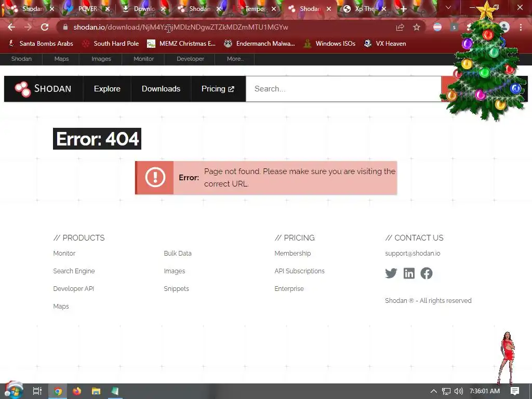532x399 pixels.
Task: Open Windows ISOs bookmark
Action: (329, 44)
